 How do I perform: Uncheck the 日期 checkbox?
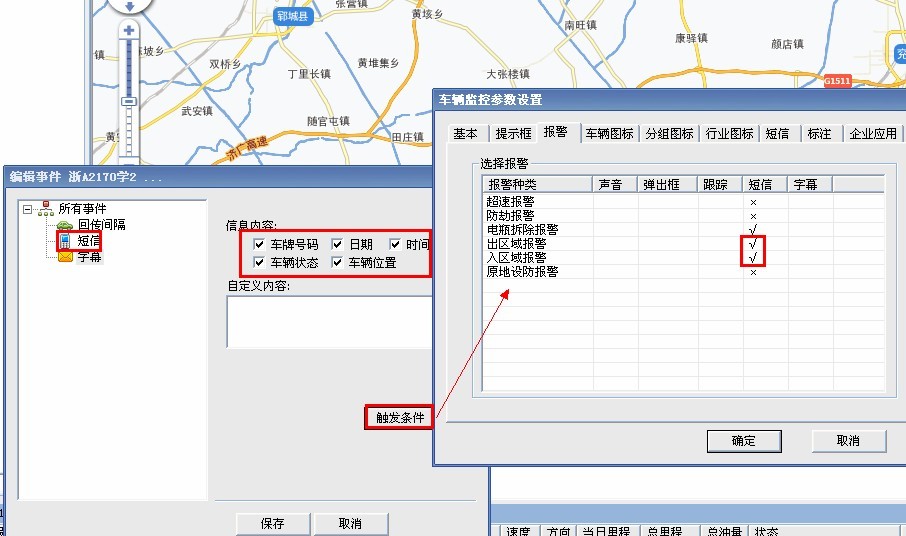click(x=338, y=244)
